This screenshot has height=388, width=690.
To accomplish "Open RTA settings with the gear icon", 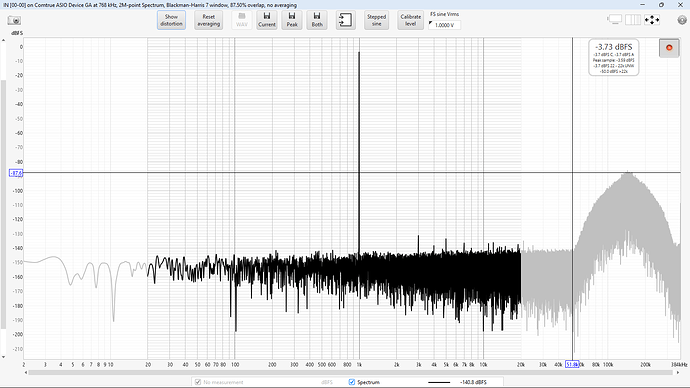I will pyautogui.click(x=682, y=20).
